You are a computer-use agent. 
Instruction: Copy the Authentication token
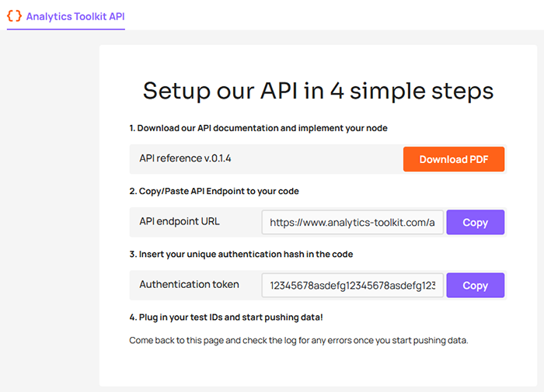475,285
